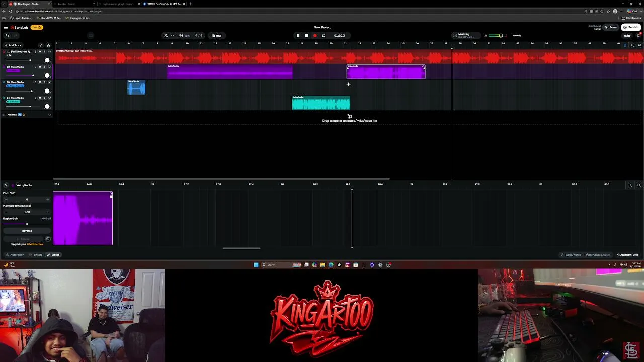Expand track 02 options chevron
The width and height of the screenshot is (644, 362).
coord(49,67)
